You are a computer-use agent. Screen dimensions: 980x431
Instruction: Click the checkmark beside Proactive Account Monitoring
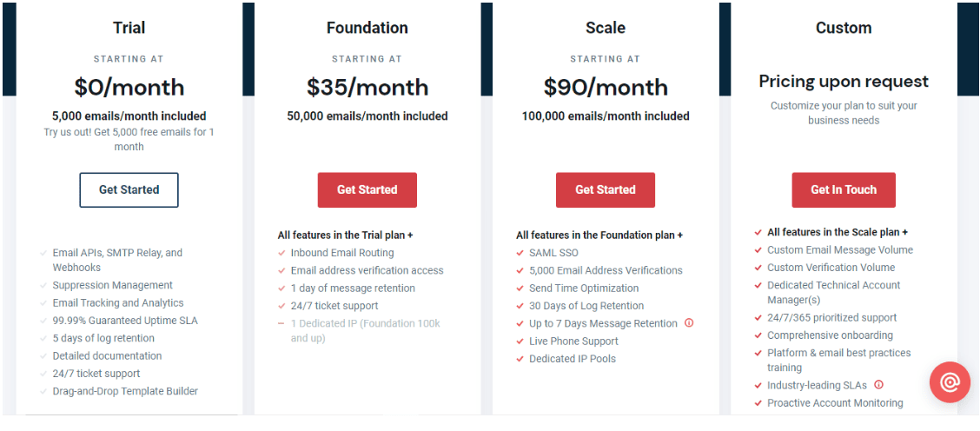coord(758,403)
